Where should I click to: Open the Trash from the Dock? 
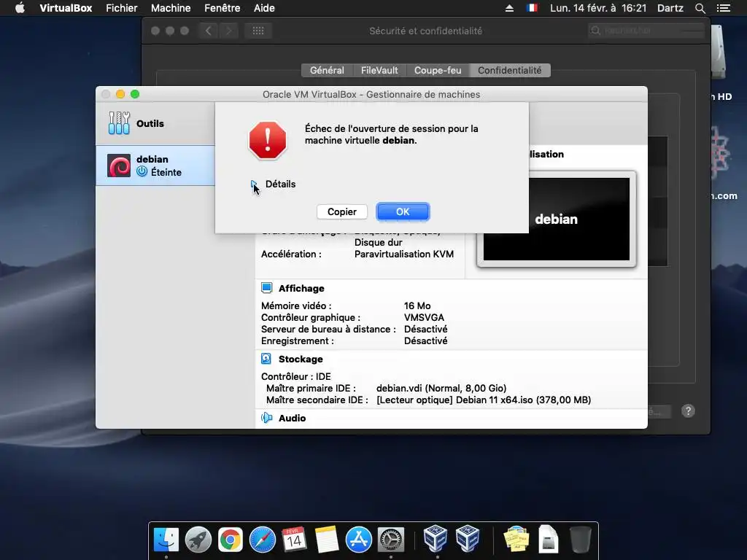click(x=580, y=539)
